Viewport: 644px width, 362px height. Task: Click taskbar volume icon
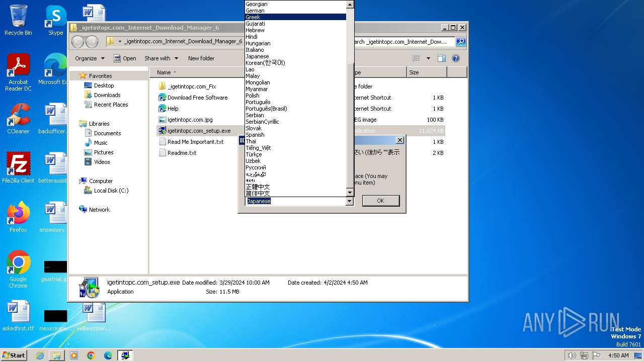pyautogui.click(x=572, y=355)
